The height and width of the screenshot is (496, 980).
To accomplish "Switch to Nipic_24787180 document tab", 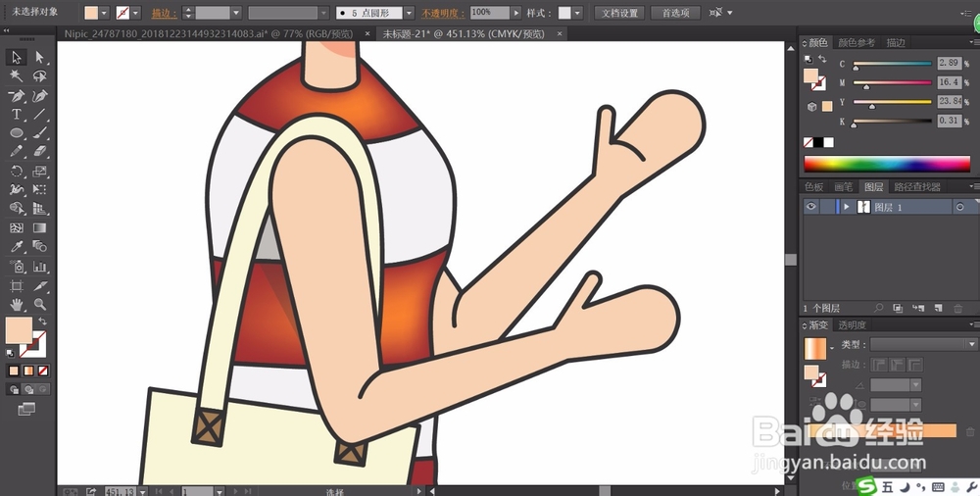I will tap(209, 33).
